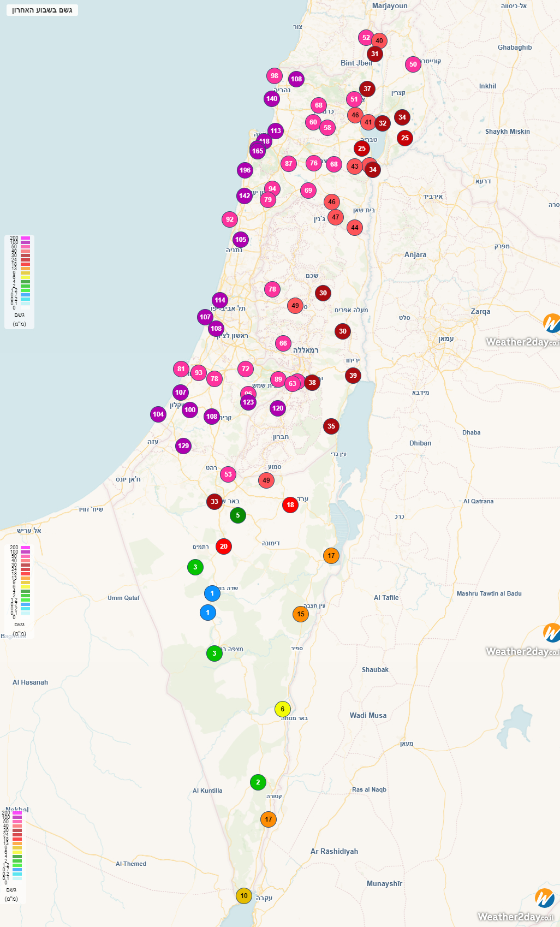
Task: Select the pink 93 rainfall marker
Action: click(x=199, y=373)
